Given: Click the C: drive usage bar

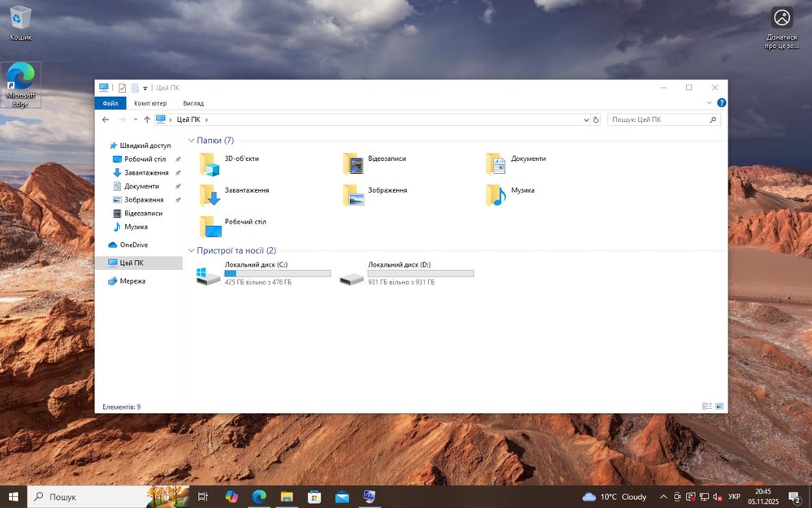Looking at the screenshot, I should (278, 274).
